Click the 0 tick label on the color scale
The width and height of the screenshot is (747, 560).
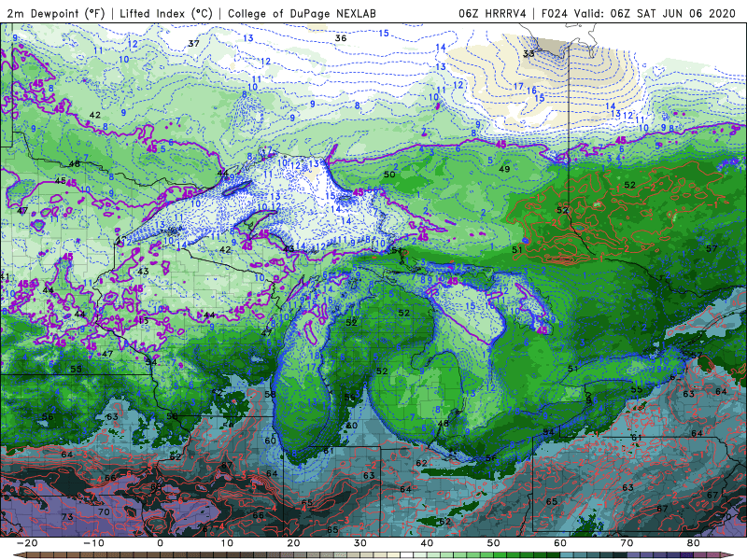point(160,543)
